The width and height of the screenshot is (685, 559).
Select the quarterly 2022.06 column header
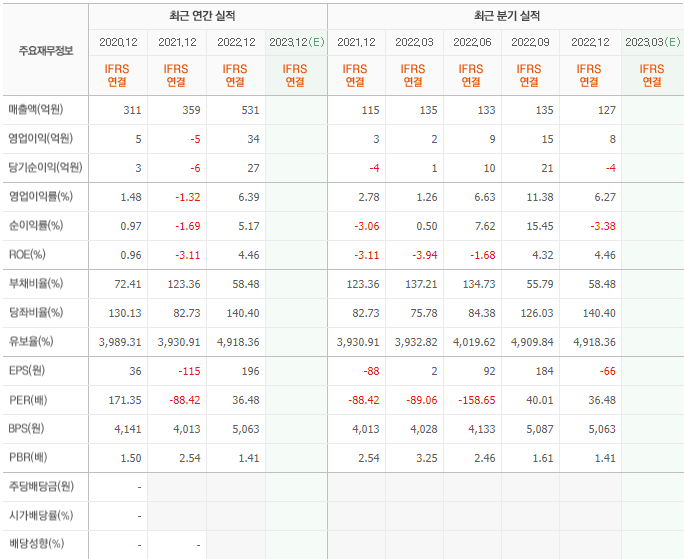tap(472, 42)
